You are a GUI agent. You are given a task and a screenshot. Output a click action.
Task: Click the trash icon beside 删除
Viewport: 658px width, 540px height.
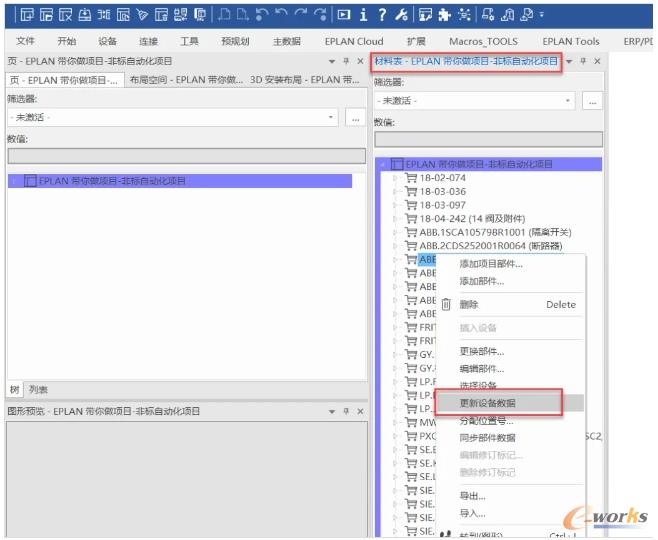(x=446, y=304)
